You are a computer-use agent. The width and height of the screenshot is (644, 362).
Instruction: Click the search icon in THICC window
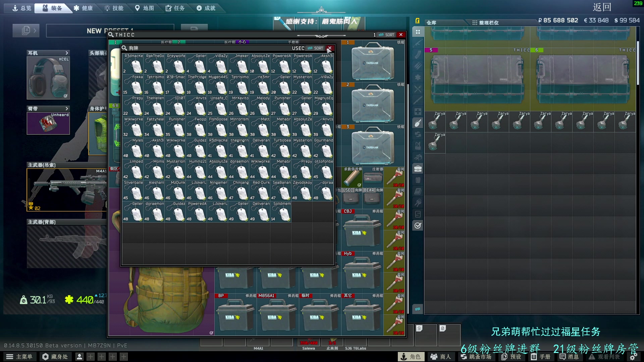[111, 35]
